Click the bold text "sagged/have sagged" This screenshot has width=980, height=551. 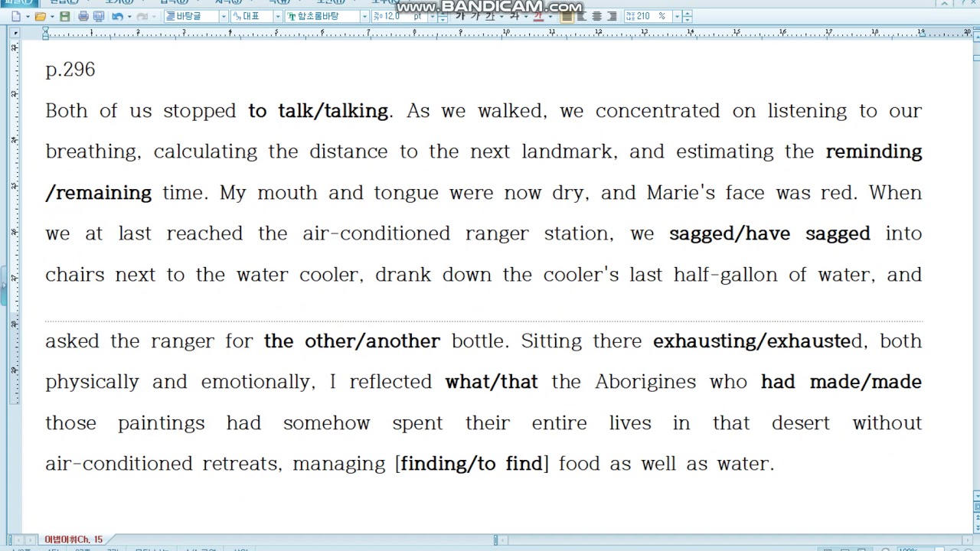click(x=769, y=233)
